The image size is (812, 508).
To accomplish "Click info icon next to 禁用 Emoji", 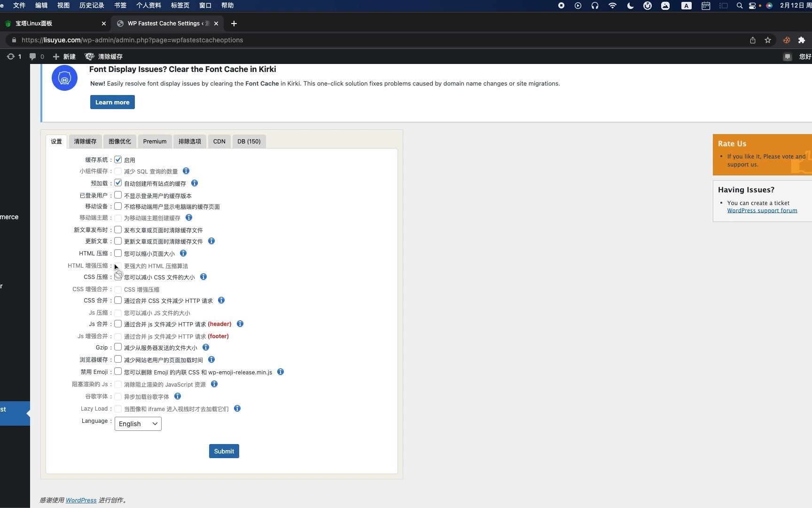I will pos(281,372).
